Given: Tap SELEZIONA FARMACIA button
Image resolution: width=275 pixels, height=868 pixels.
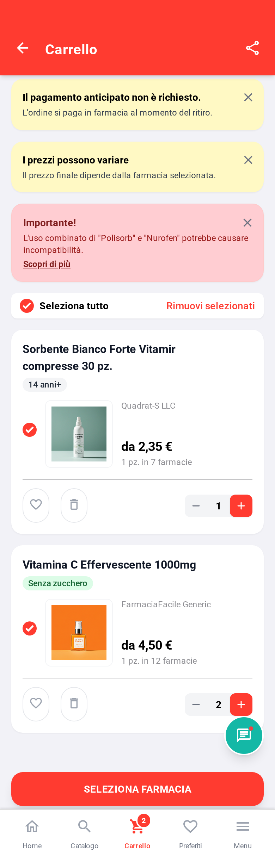Looking at the screenshot, I should [137, 789].
